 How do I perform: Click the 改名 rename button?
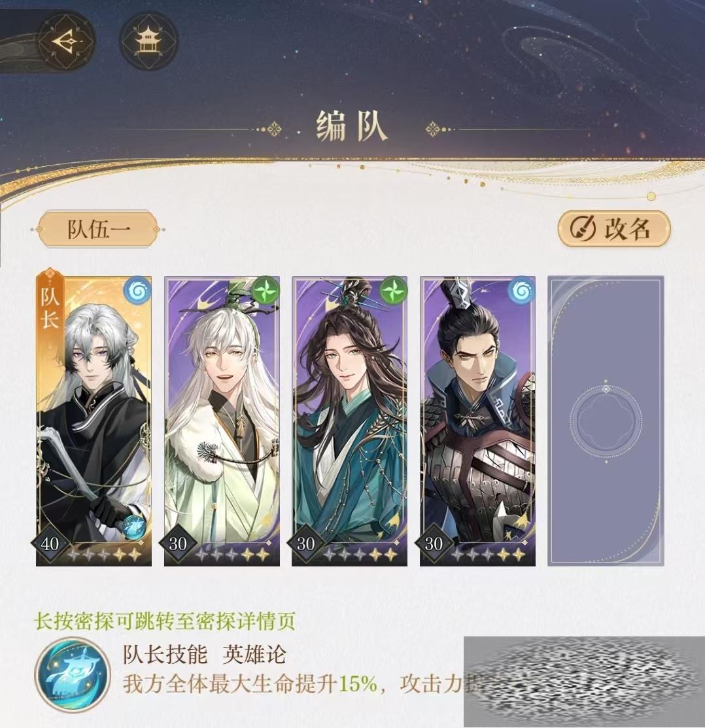click(614, 229)
